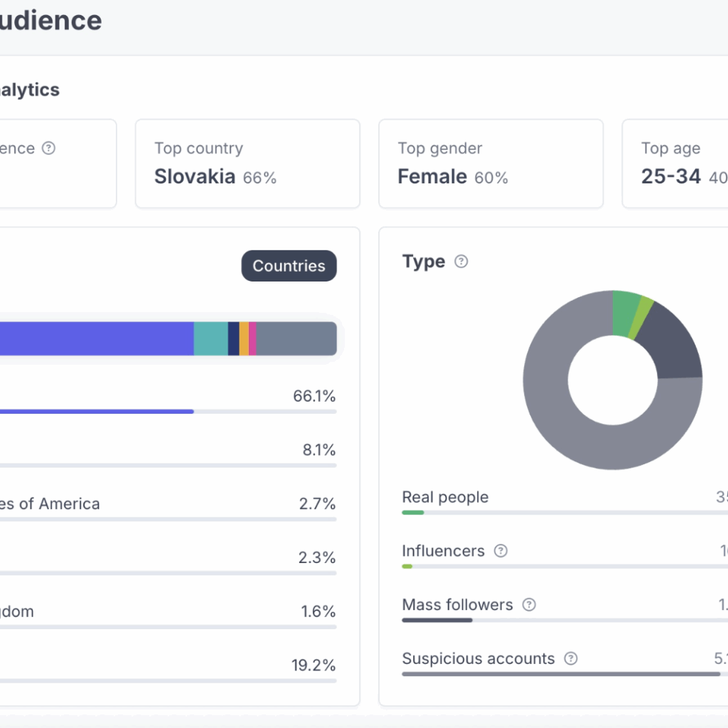Click help icon next to Type heading
This screenshot has height=728, width=728.
pyautogui.click(x=461, y=262)
